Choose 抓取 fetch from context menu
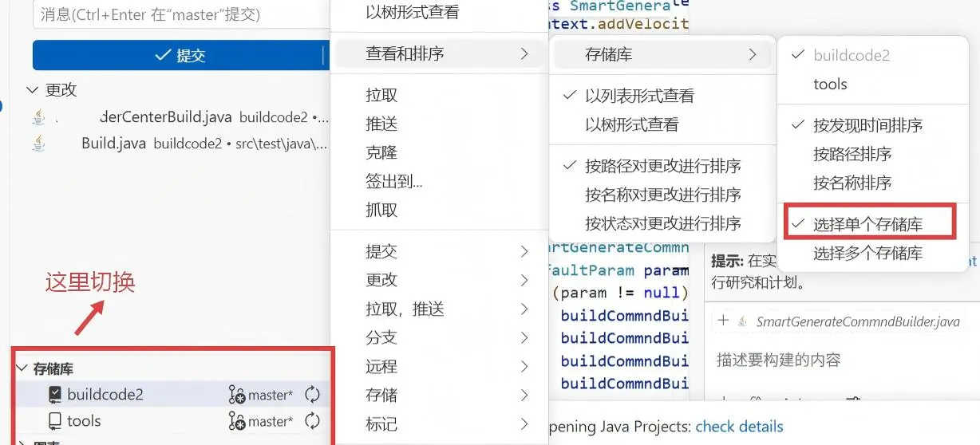The height and width of the screenshot is (445, 980). (438, 210)
